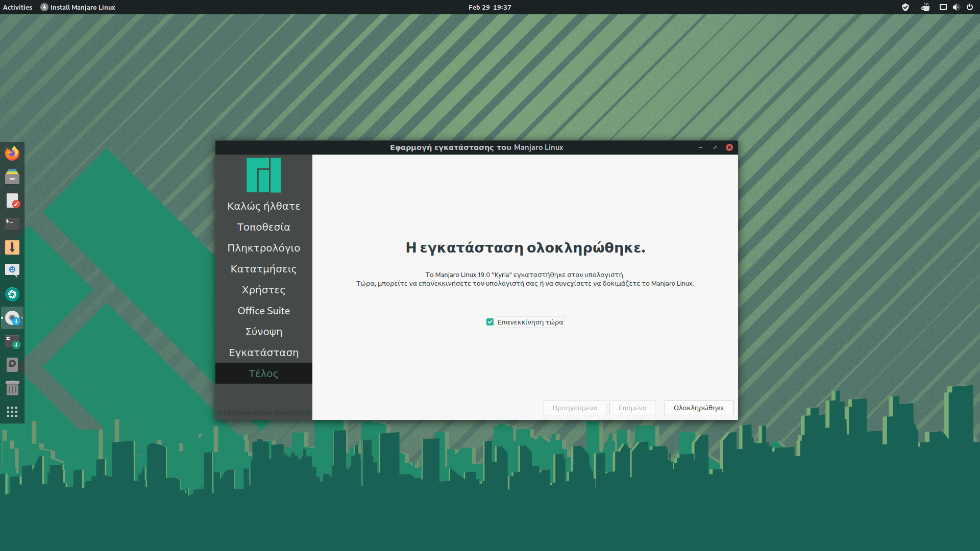This screenshot has height=551, width=980.
Task: Launch the text editor dock icon
Action: (12, 201)
